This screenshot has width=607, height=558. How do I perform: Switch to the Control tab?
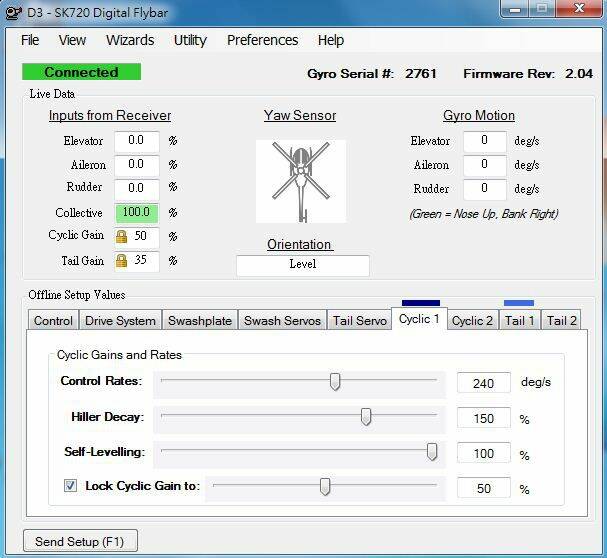pyautogui.click(x=53, y=321)
